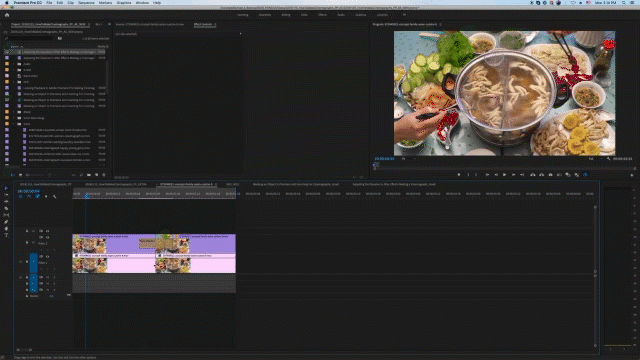The height and width of the screenshot is (360, 640).
Task: Select the Selection tool in Tools panel
Action: 6,188
